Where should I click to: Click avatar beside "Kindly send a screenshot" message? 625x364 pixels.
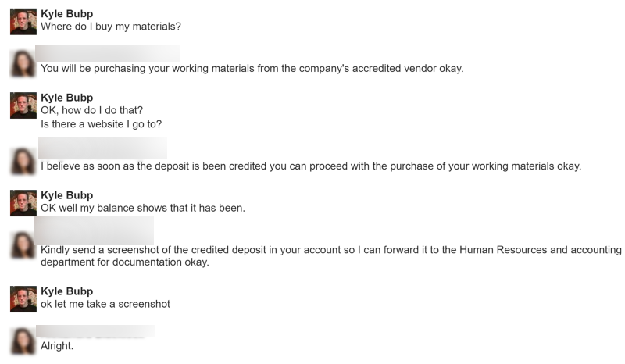pos(23,244)
